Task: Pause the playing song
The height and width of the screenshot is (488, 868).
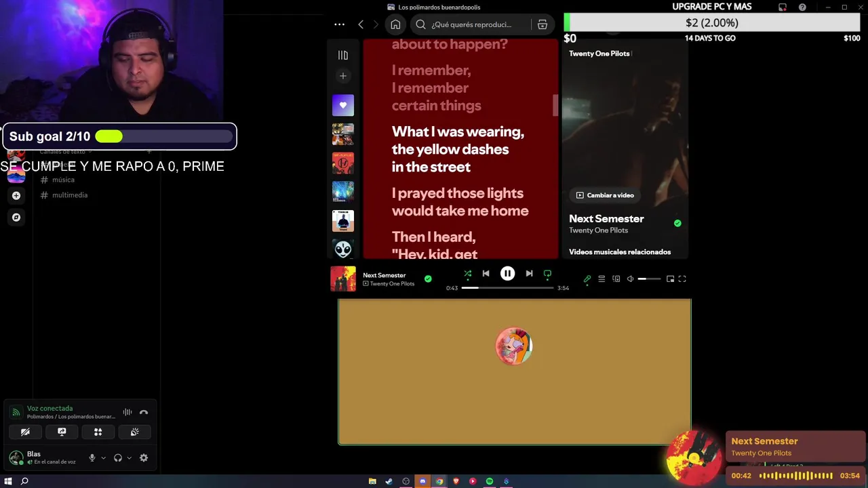Action: pyautogui.click(x=507, y=274)
